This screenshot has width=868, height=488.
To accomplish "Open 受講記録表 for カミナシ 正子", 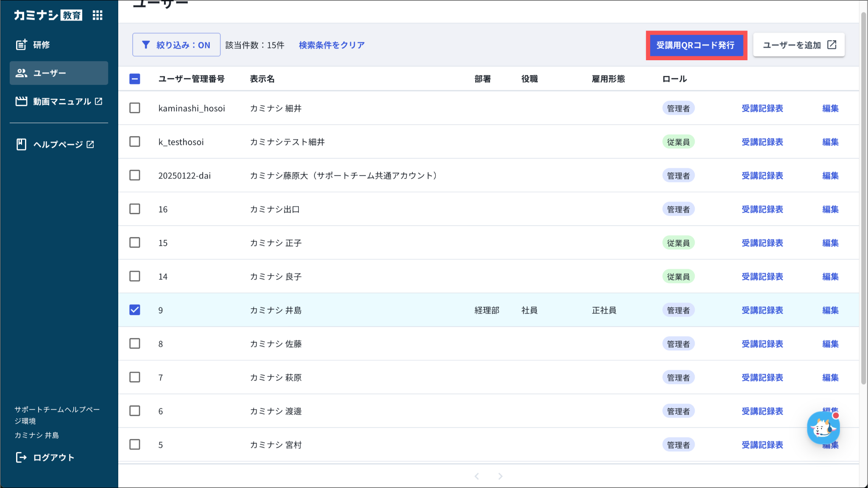I will click(762, 243).
